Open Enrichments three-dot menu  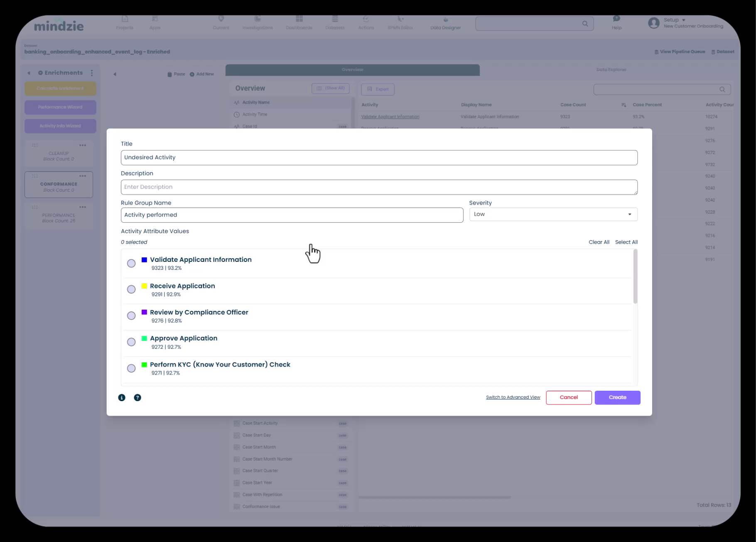point(92,73)
